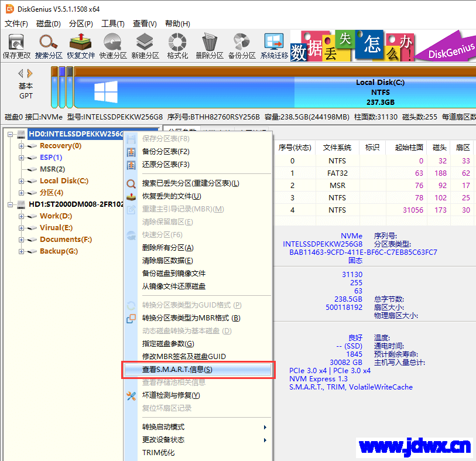
Task: Open the 查看(V) menu
Action: point(145,23)
